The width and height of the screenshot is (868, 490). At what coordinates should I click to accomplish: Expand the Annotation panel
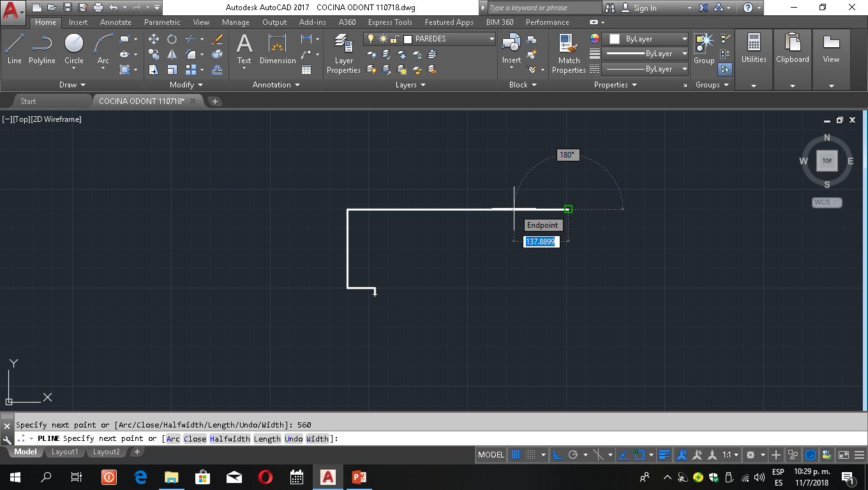[x=276, y=85]
